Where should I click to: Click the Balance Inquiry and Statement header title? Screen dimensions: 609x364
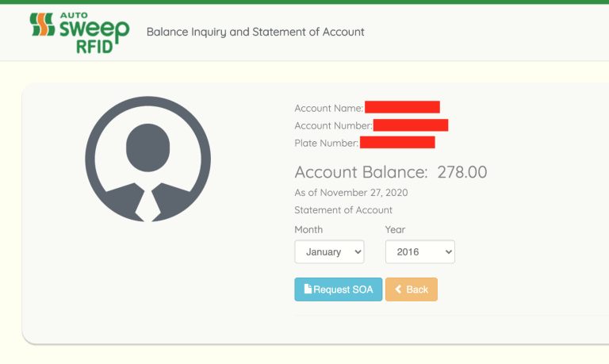tap(255, 33)
